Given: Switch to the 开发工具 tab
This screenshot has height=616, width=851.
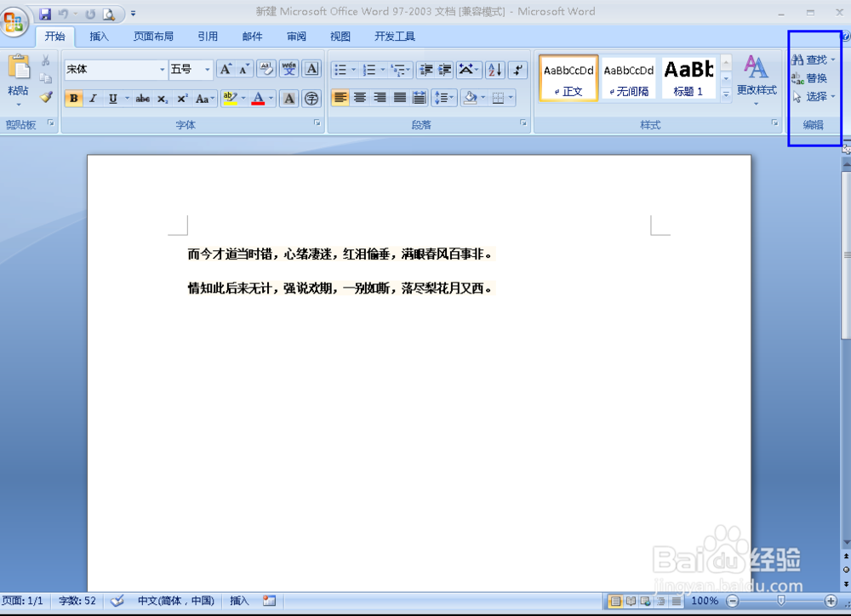Looking at the screenshot, I should (395, 37).
